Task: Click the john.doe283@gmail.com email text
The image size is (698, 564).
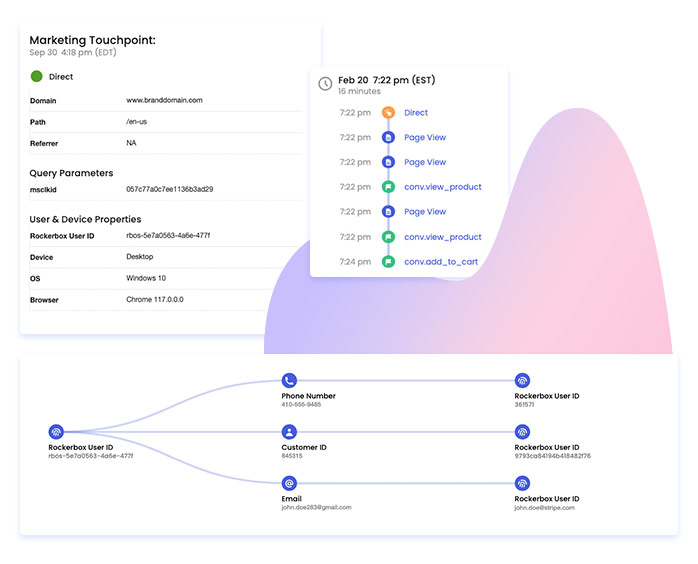Action: click(x=316, y=508)
